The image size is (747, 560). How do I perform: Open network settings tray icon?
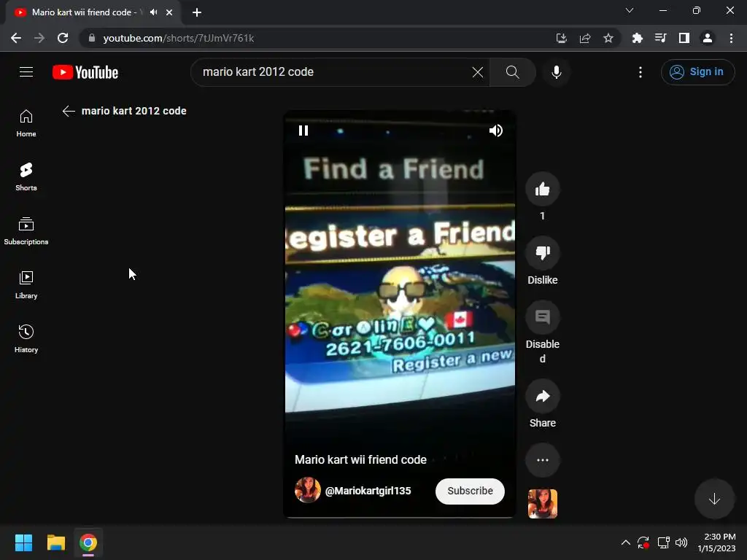[663, 542]
